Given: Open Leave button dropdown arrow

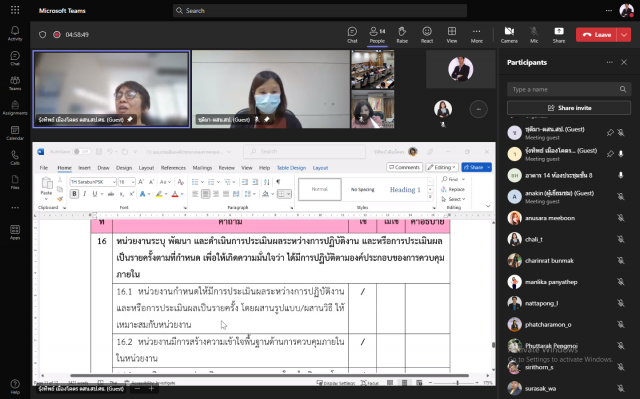Looking at the screenshot, I should pyautogui.click(x=624, y=35).
